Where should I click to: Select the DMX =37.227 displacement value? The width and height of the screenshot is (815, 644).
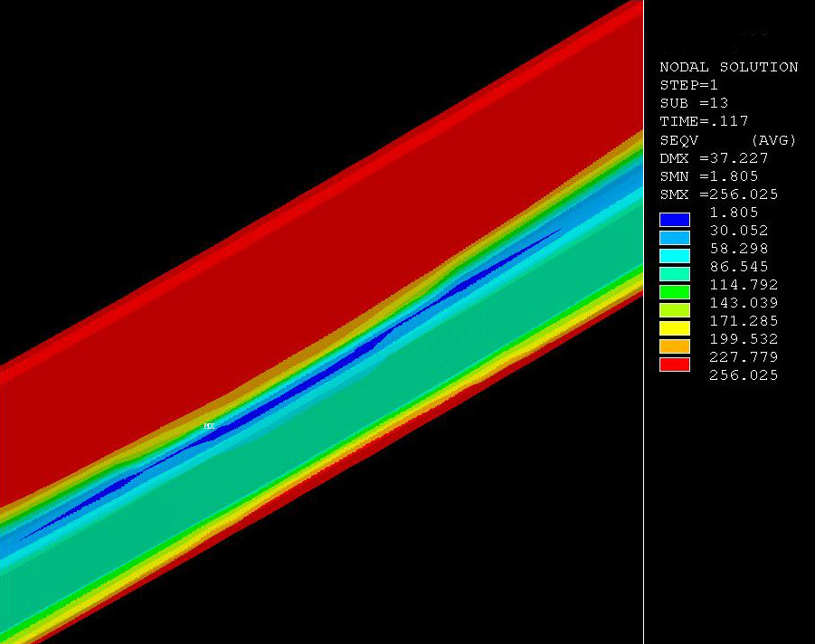[714, 158]
